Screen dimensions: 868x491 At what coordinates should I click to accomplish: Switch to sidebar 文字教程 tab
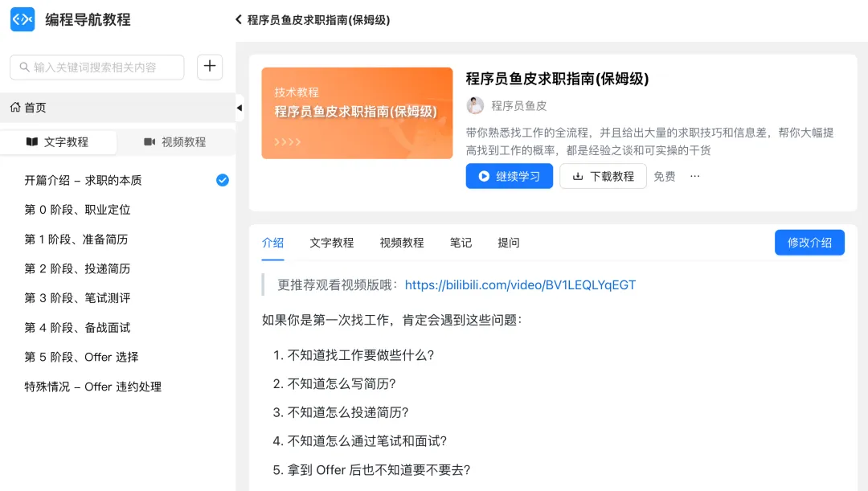58,142
